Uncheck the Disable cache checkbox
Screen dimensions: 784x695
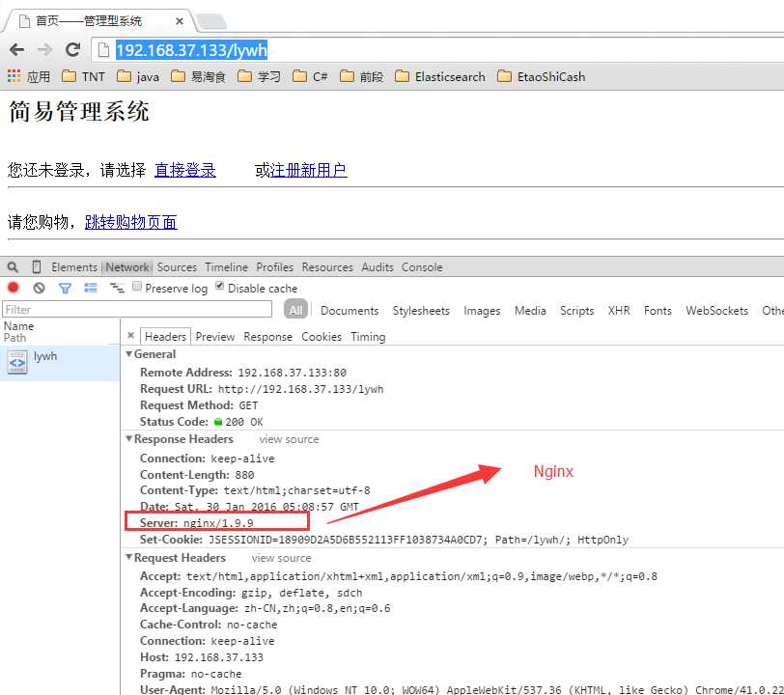point(219,285)
